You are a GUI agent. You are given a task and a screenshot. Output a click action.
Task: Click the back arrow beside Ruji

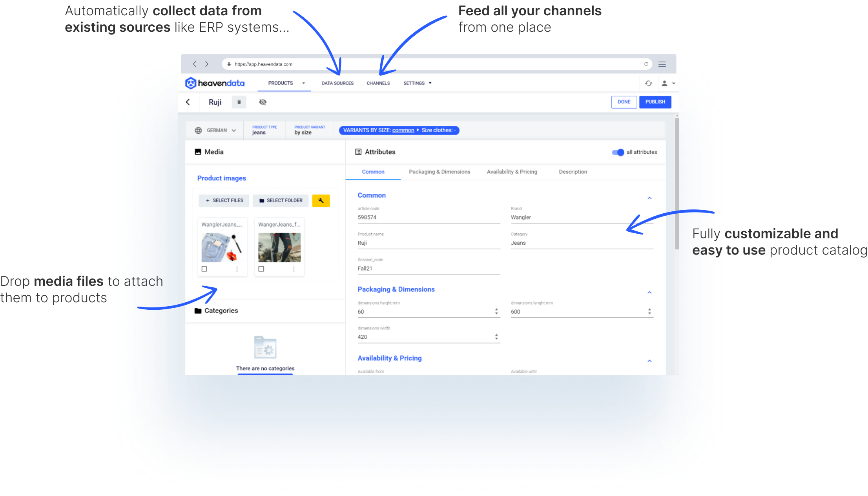188,102
